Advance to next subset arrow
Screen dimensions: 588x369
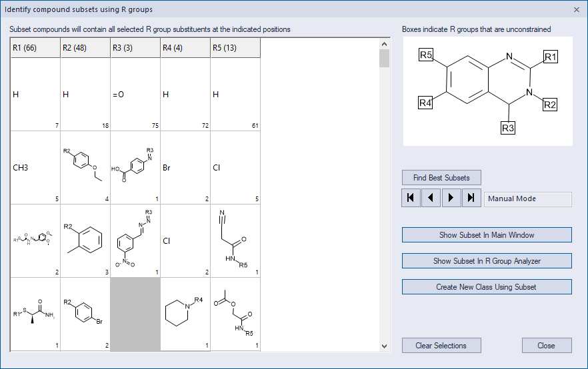[x=451, y=198]
